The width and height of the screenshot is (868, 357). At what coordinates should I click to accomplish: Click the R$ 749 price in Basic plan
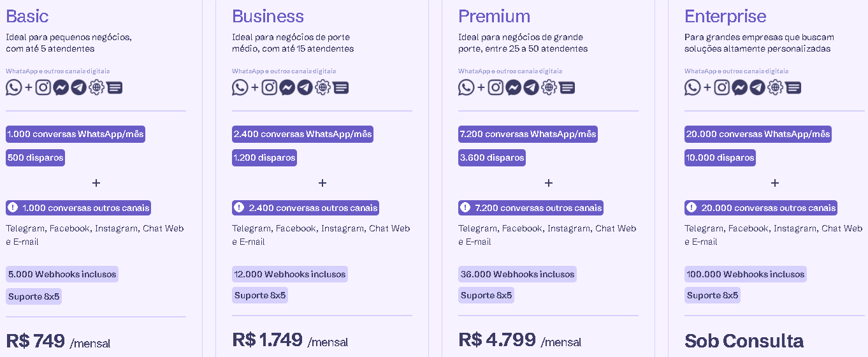point(35,340)
